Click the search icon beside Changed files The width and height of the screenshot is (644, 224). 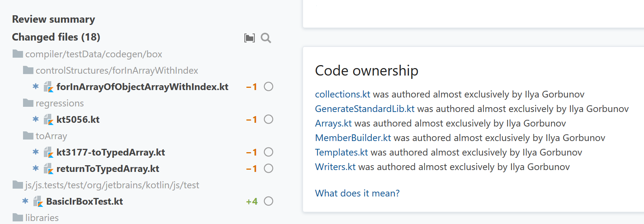pos(266,38)
